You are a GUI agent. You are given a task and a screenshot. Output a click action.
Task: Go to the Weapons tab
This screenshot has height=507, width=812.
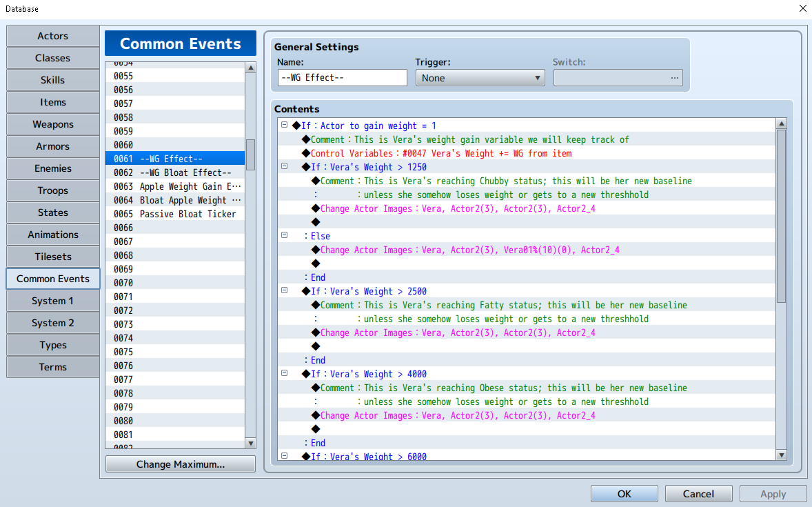coord(53,124)
